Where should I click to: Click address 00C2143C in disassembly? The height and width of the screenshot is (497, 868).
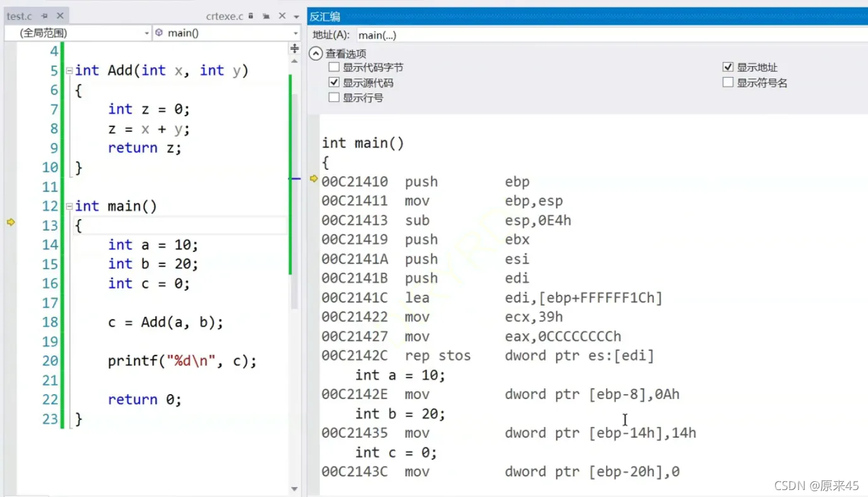355,472
